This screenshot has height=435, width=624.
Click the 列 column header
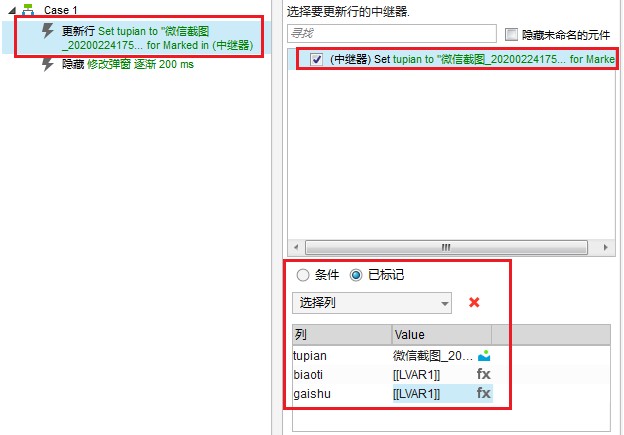(x=342, y=335)
